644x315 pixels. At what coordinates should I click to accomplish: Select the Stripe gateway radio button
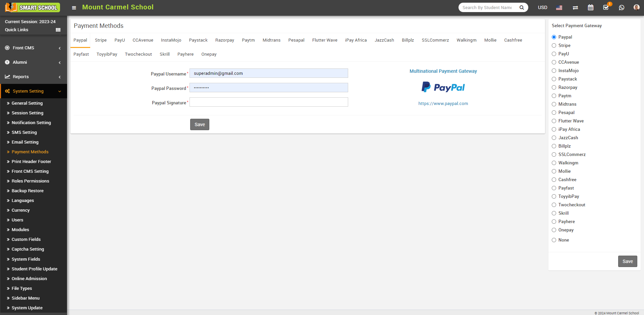[554, 46]
